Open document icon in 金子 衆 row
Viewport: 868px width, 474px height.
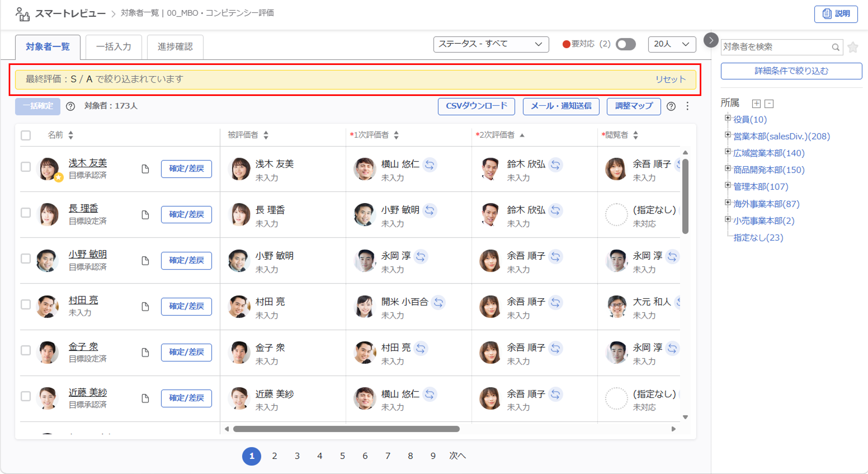pyautogui.click(x=145, y=352)
